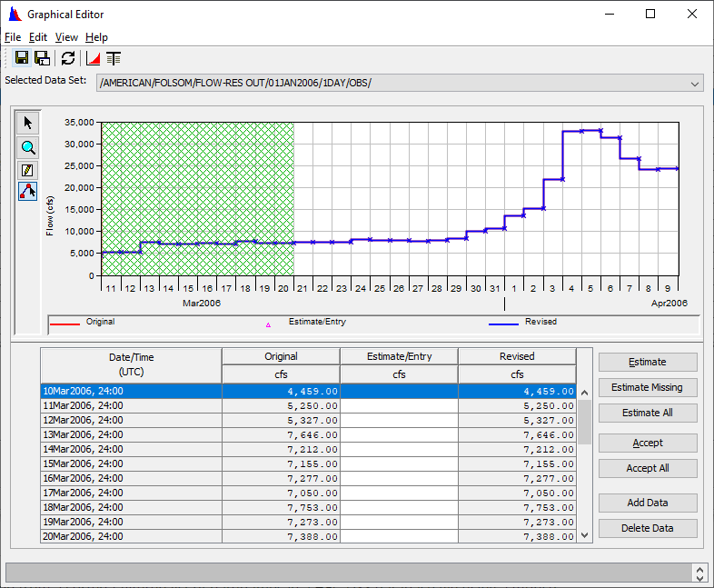
Task: Click the red plot chart icon
Action: click(94, 58)
